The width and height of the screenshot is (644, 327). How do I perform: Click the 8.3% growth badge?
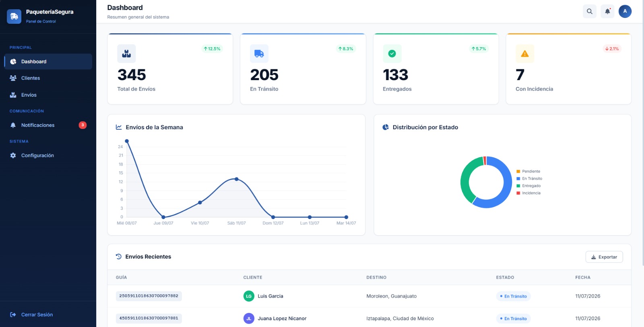346,49
